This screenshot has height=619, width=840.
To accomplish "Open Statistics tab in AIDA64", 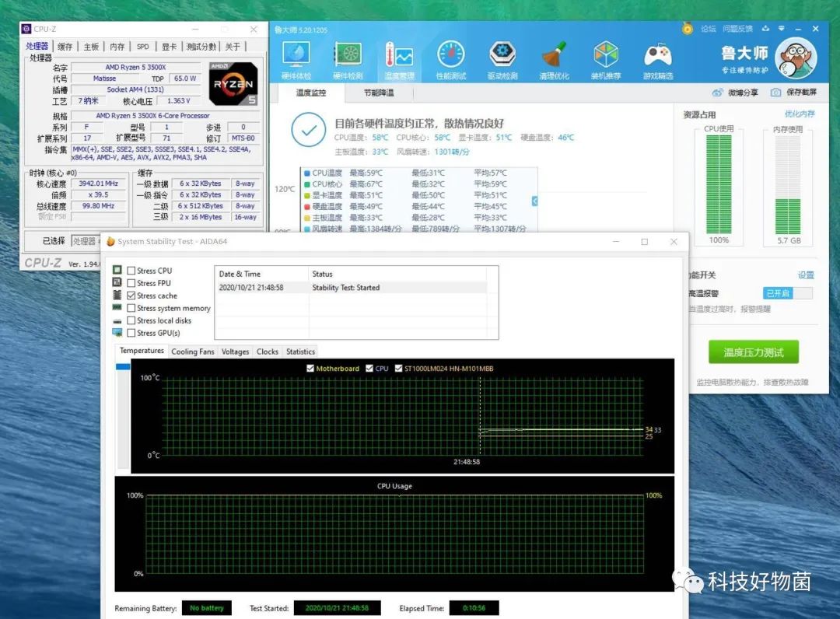I will [300, 351].
